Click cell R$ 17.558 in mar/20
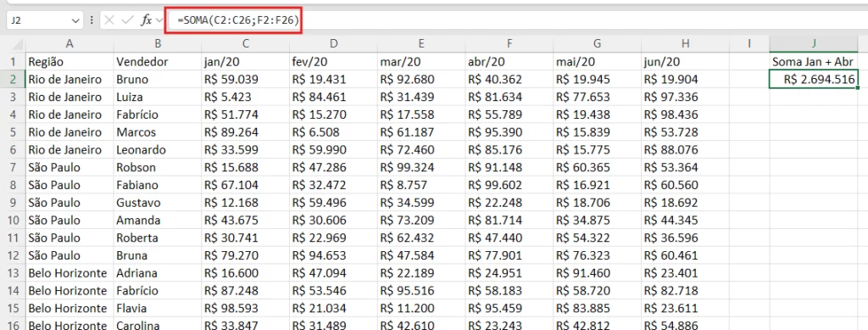The height and width of the screenshot is (330, 868). click(421, 115)
